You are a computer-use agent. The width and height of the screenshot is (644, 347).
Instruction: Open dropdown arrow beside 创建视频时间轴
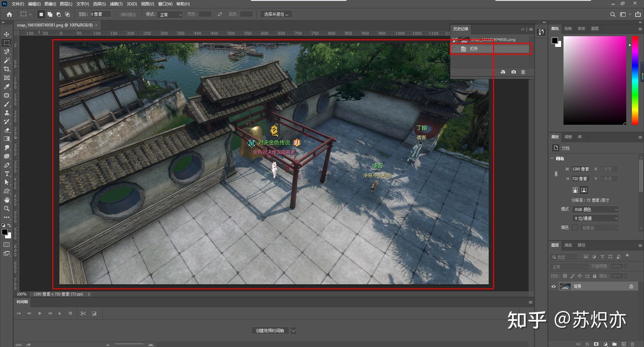point(293,331)
